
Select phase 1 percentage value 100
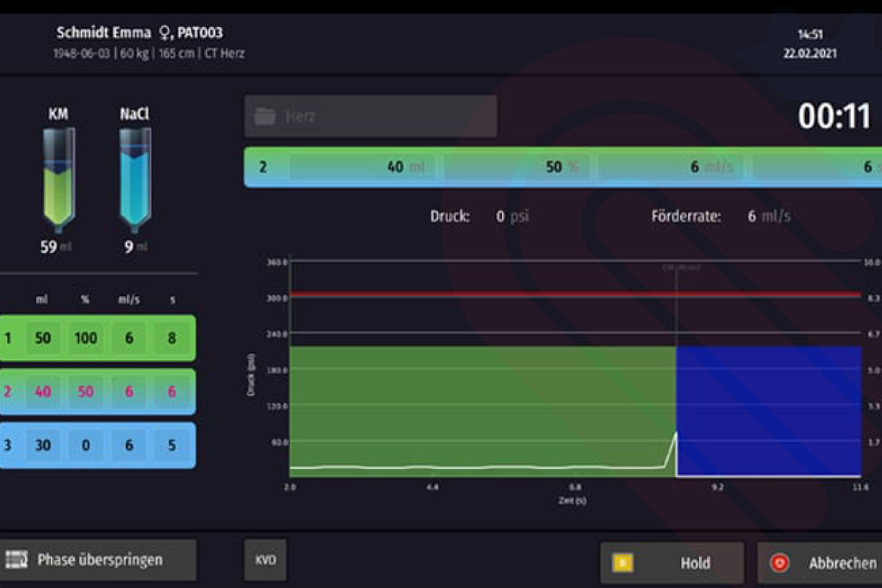click(86, 338)
